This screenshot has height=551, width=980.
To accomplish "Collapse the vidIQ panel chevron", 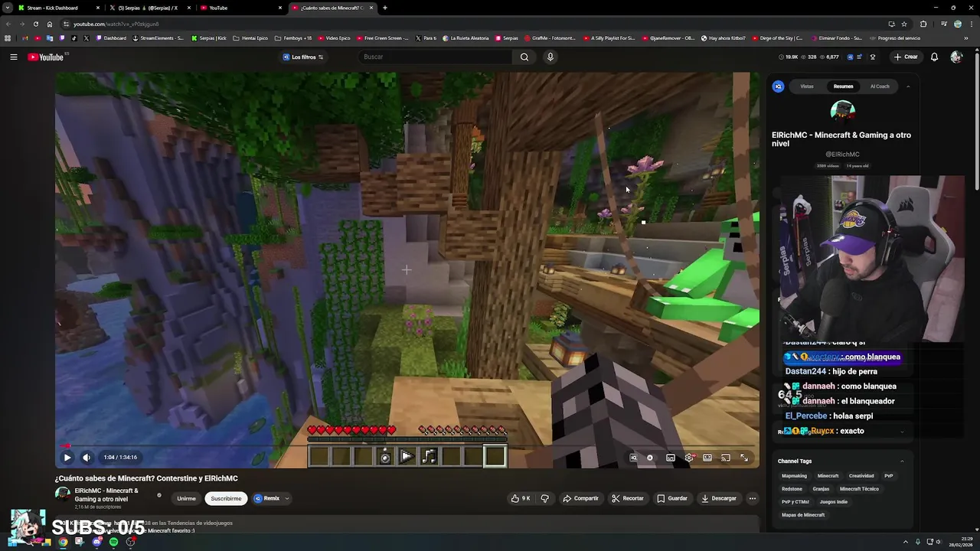I will click(908, 86).
